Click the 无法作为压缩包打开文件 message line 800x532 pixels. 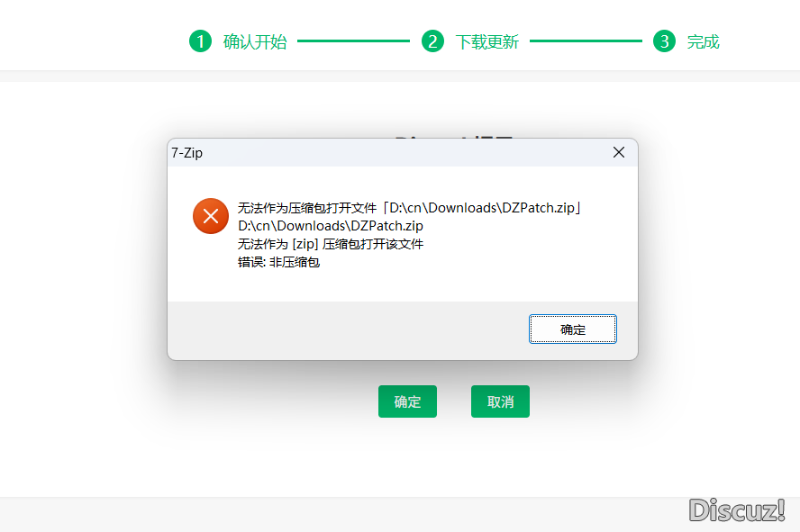408,207
